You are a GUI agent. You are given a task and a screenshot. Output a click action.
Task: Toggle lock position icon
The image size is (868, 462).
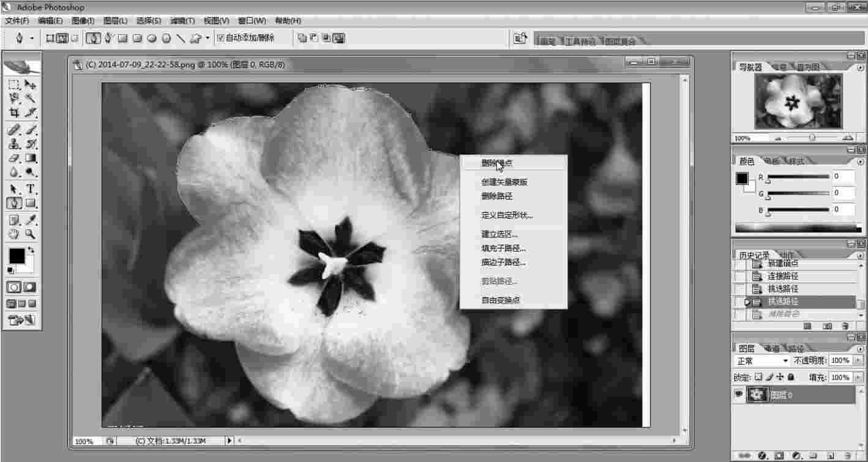click(x=780, y=378)
